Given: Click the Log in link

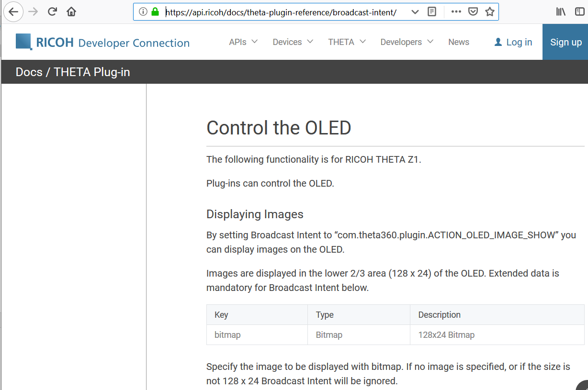Looking at the screenshot, I should point(513,42).
